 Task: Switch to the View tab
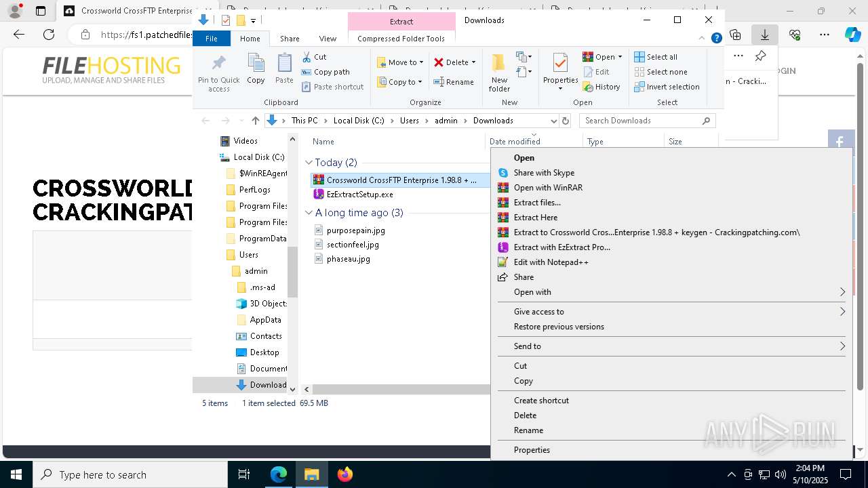click(328, 39)
